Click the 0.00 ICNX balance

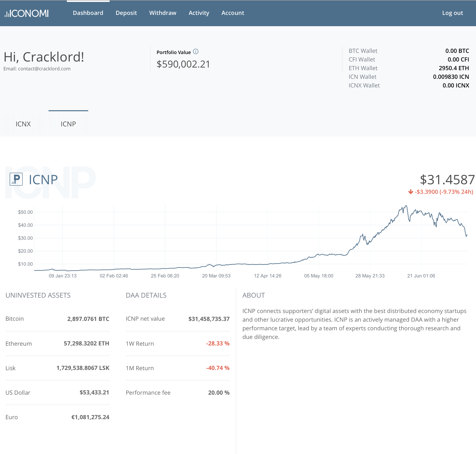tap(456, 86)
